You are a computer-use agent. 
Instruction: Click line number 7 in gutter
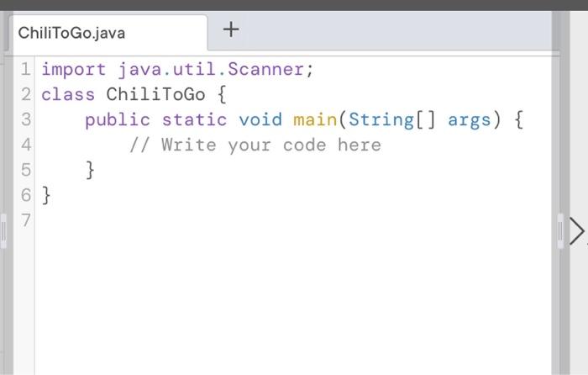(x=25, y=220)
